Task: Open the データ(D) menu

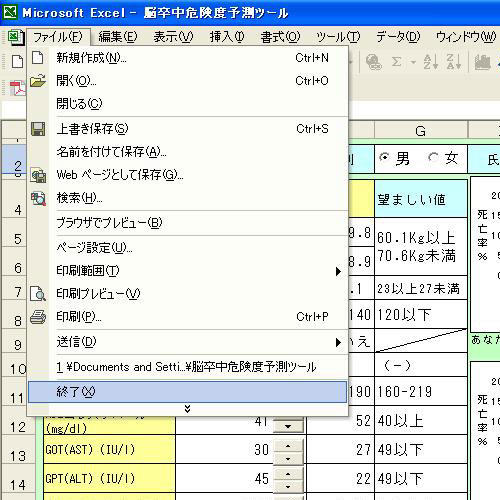Action: [x=398, y=37]
